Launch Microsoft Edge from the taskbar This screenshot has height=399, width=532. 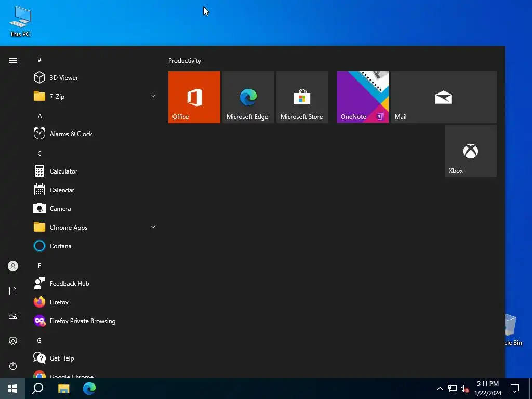[x=89, y=389]
